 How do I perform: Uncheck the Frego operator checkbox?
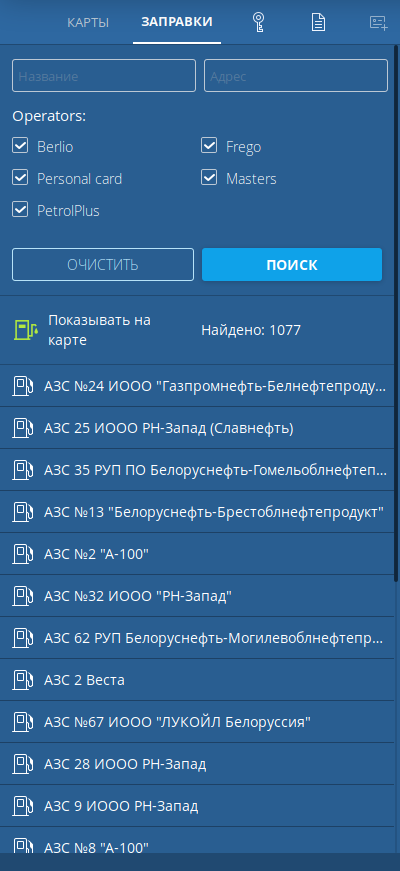(x=209, y=146)
